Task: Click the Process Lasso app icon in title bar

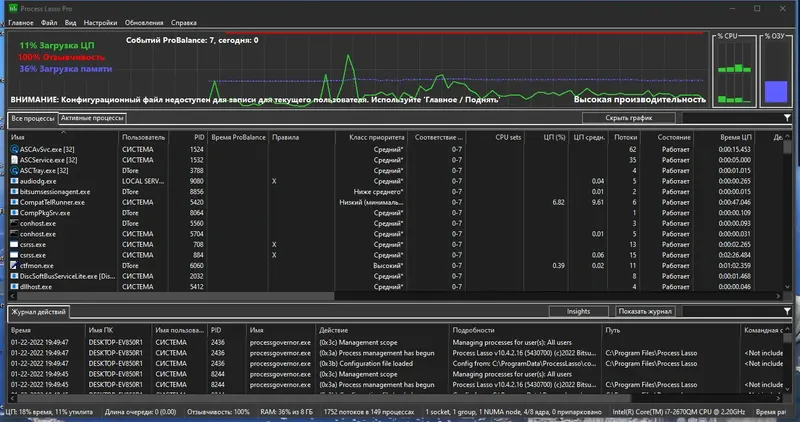Action: [x=11, y=7]
